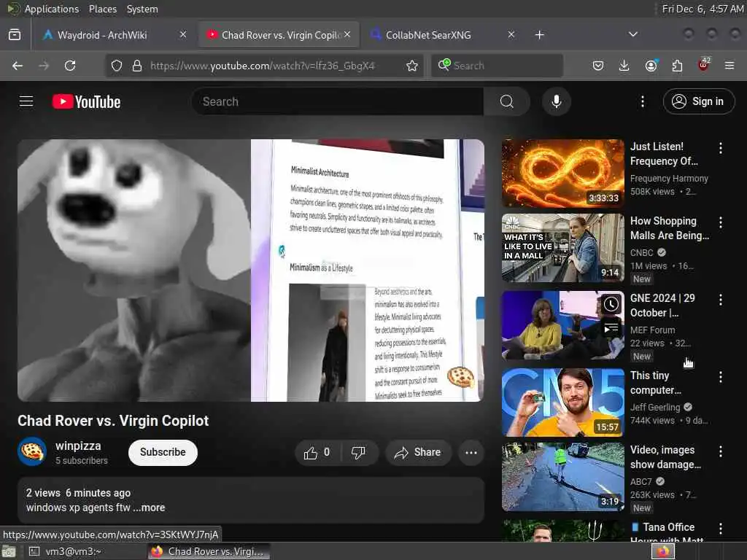Viewport: 747px width, 560px height.
Task: Open YouTube settings three-dot menu near Sign in
Action: [642, 101]
